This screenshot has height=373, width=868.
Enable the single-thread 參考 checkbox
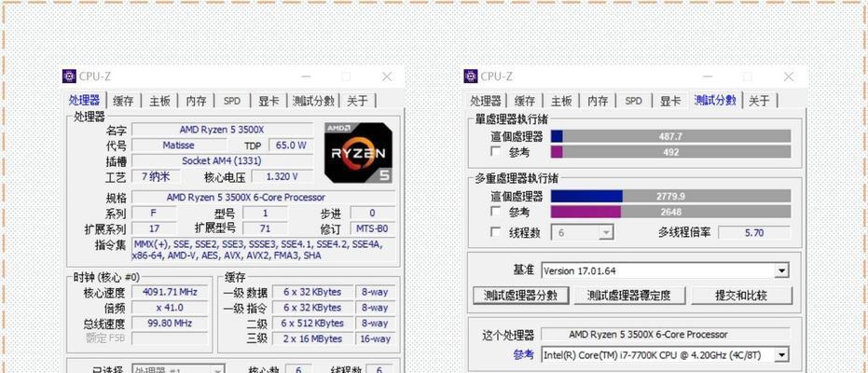[x=496, y=152]
